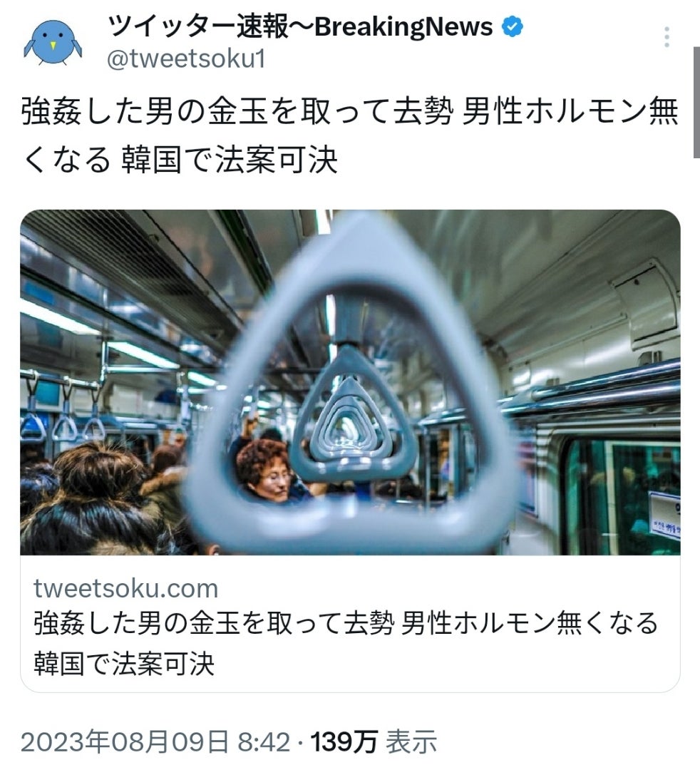Viewport: 700px width, 770px height.
Task: Open the blue bird profile avatar
Action: 53,42
